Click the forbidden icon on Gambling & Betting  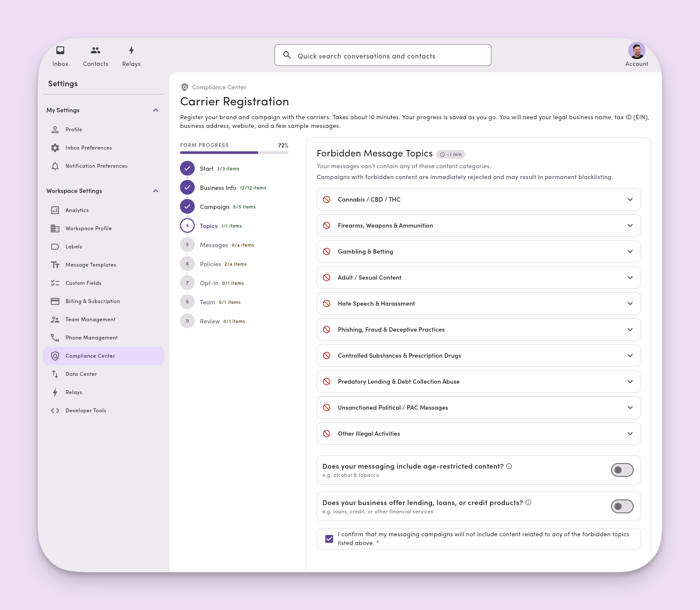[327, 251]
